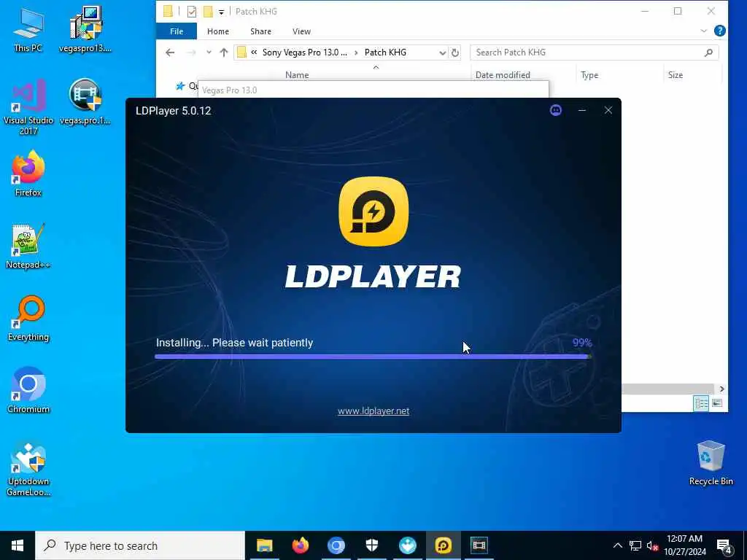The width and height of the screenshot is (747, 560).
Task: Sort by the Type column
Action: (x=589, y=75)
